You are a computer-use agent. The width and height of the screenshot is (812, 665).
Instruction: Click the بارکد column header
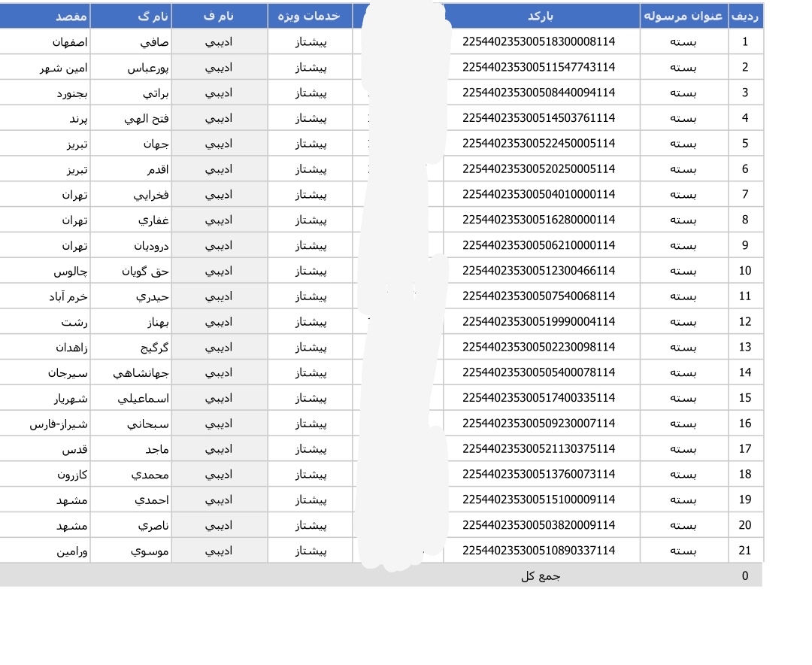541,16
